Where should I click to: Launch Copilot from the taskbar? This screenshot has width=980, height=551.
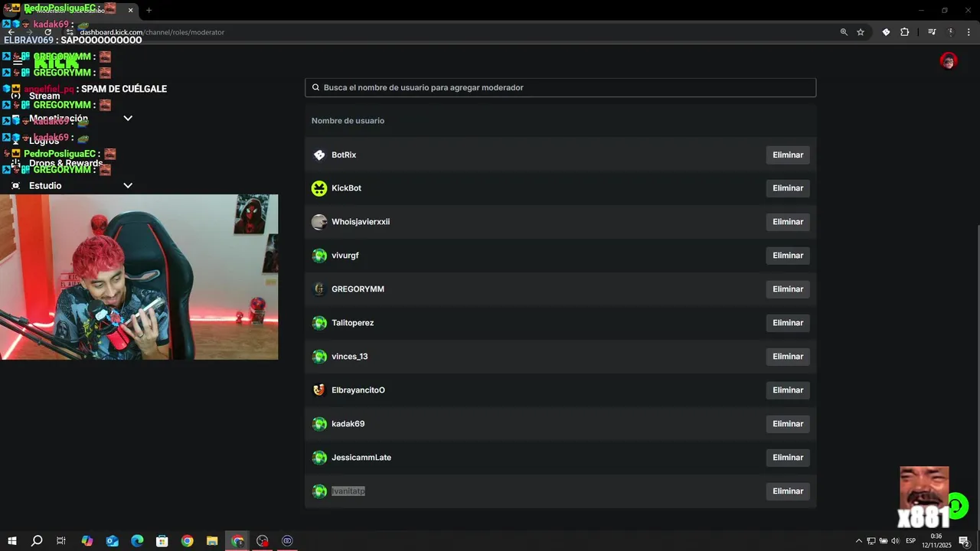coord(87,541)
